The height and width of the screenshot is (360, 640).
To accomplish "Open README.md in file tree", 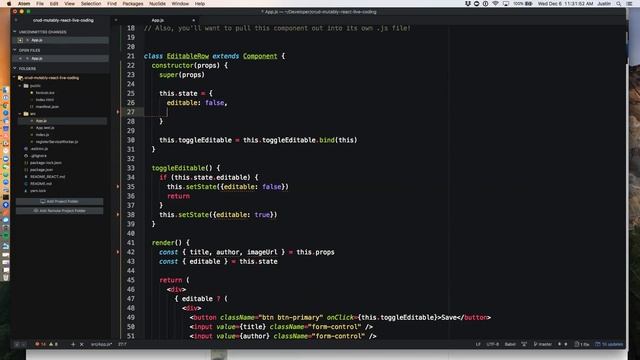I will point(41,184).
